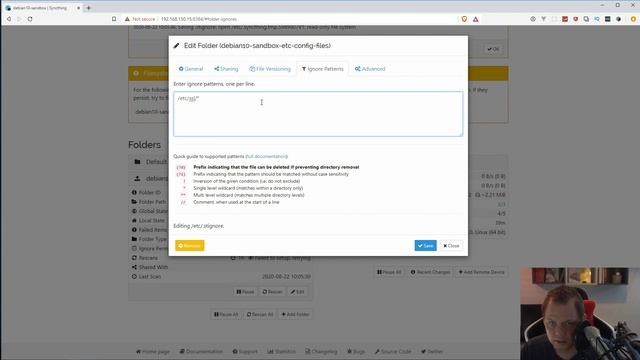Click the red shield extension icon
This screenshot has height=360, width=640.
[x=576, y=19]
